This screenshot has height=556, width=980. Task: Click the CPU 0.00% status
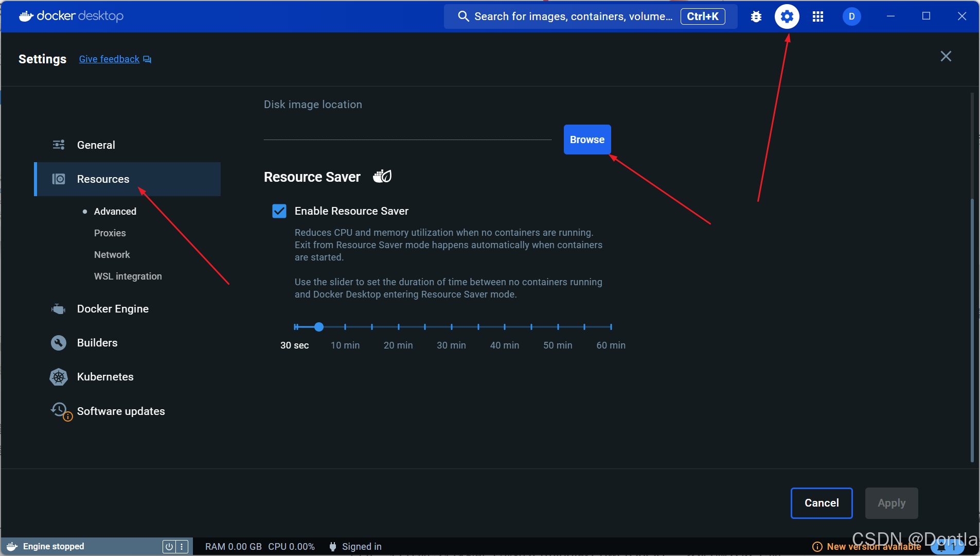[291, 547]
